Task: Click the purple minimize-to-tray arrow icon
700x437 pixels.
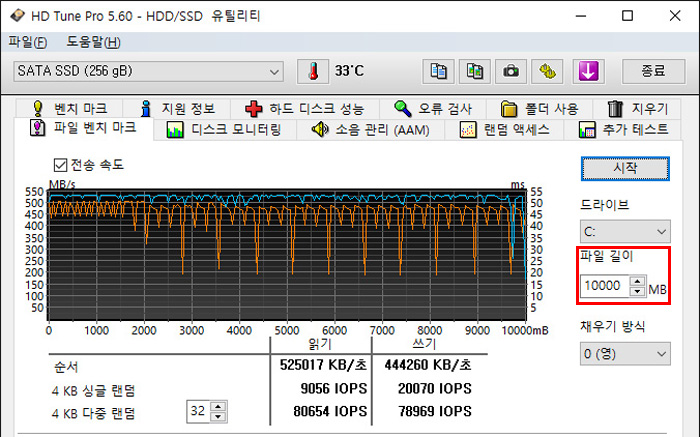Action: 588,71
